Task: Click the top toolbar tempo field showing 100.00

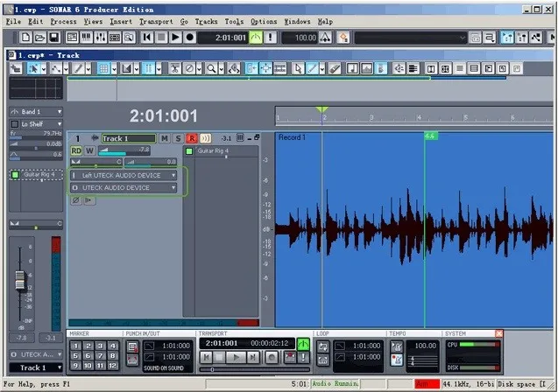Action: (300, 38)
